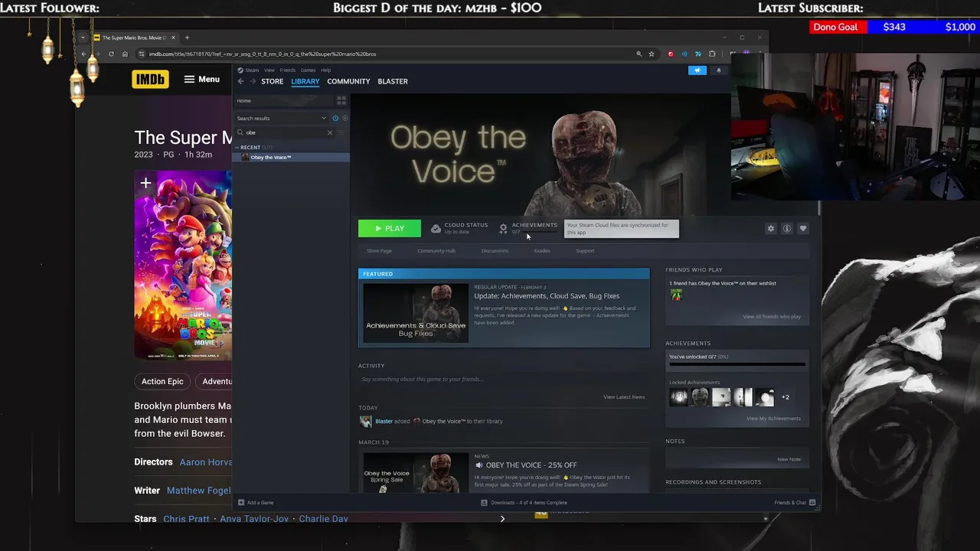Select Obey the Voice in library list
The image size is (980, 551).
pyautogui.click(x=291, y=157)
